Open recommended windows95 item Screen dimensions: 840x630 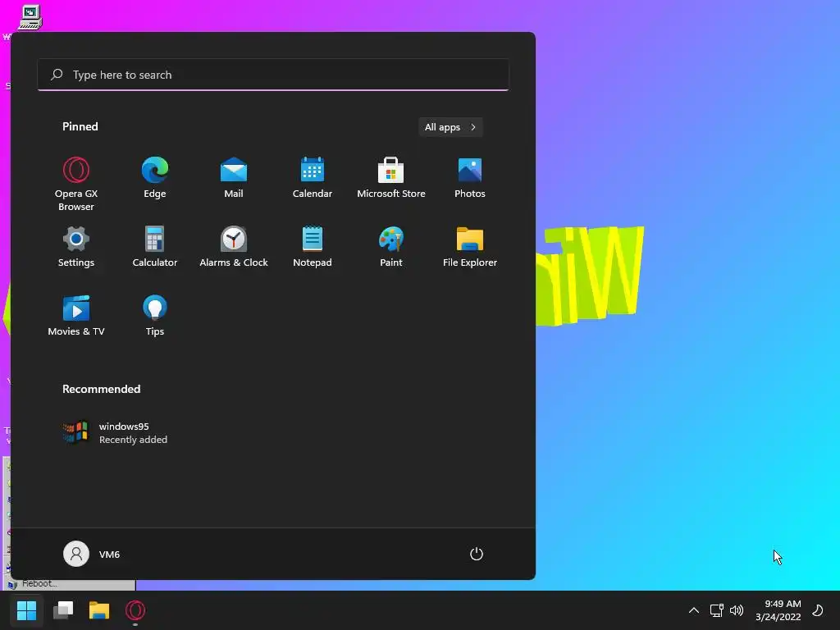pyautogui.click(x=116, y=433)
